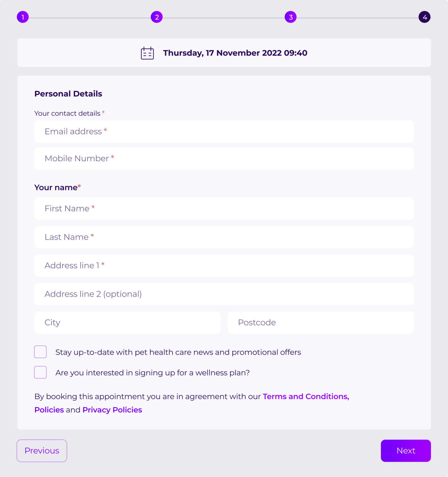Go back with the Previous button

pos(42,451)
